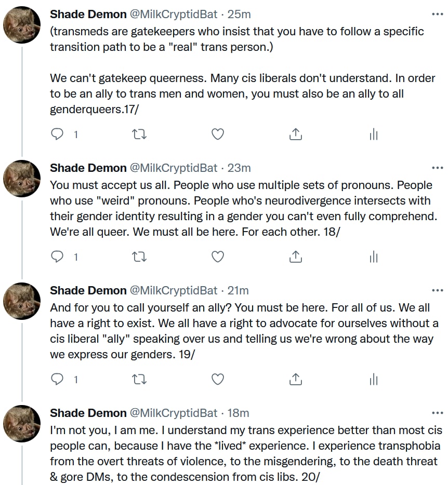Reply to the tweet ending in 18/
The height and width of the screenshot is (485, 448).
58,257
